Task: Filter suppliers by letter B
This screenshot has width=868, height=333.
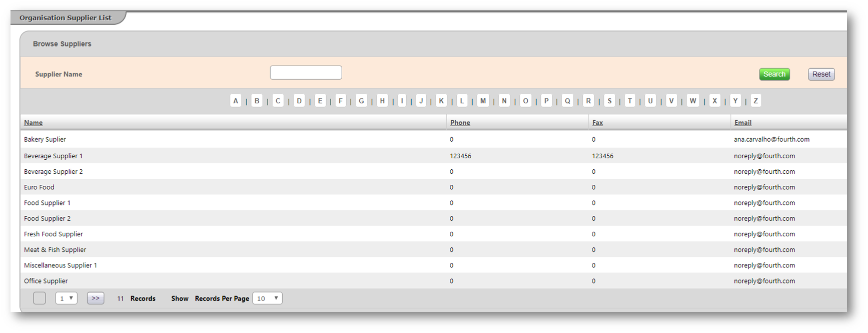Action: tap(257, 101)
